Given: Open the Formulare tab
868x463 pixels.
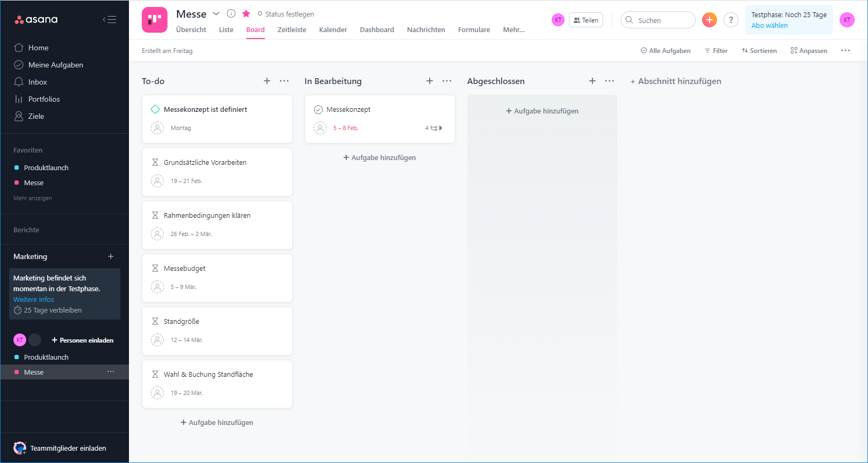Looking at the screenshot, I should click(x=474, y=29).
